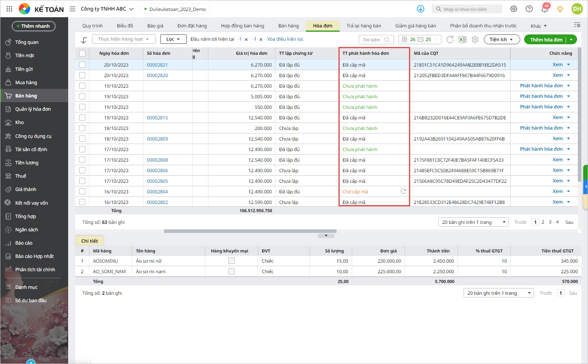The image size is (588, 364).
Task: Select checkbox for invoice 00002821 row
Action: 82,65
